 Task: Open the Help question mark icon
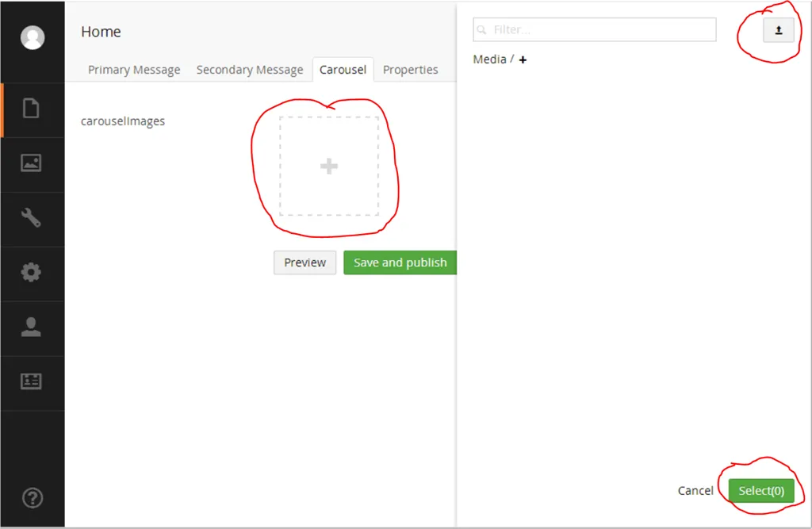click(33, 498)
